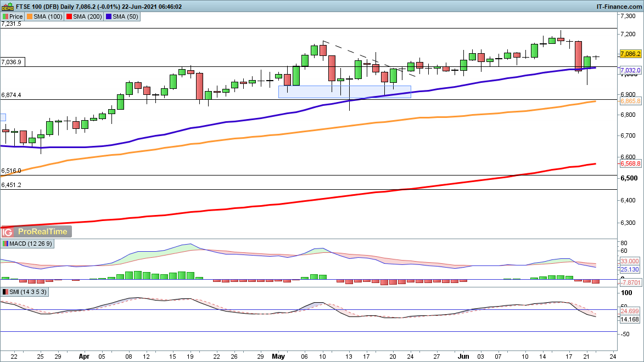The width and height of the screenshot is (644, 362).
Task: Click the IT-Finance.com link
Action: point(619,7)
